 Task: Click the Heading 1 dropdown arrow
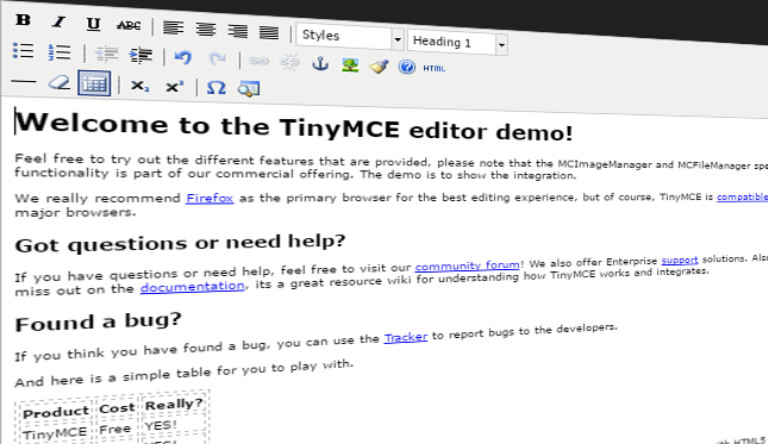click(x=501, y=45)
